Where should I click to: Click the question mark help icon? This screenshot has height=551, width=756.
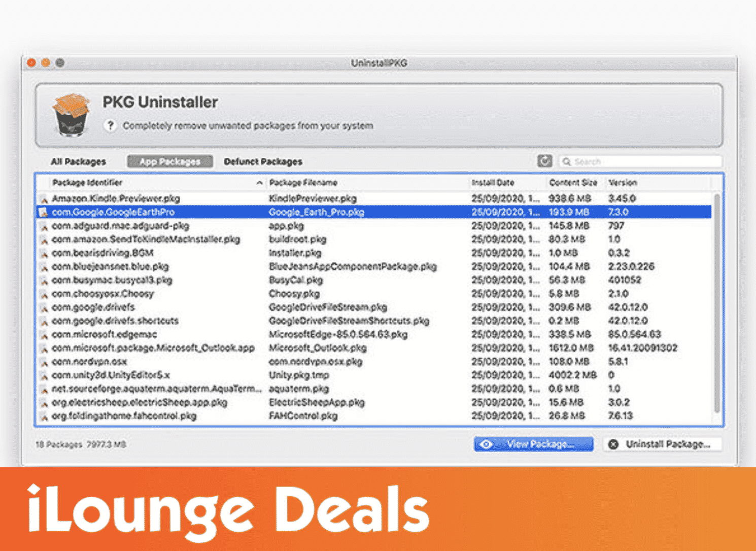point(110,125)
